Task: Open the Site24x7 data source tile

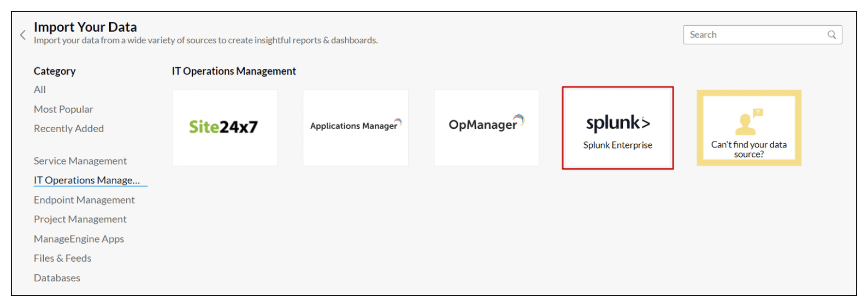Action: pyautogui.click(x=225, y=128)
